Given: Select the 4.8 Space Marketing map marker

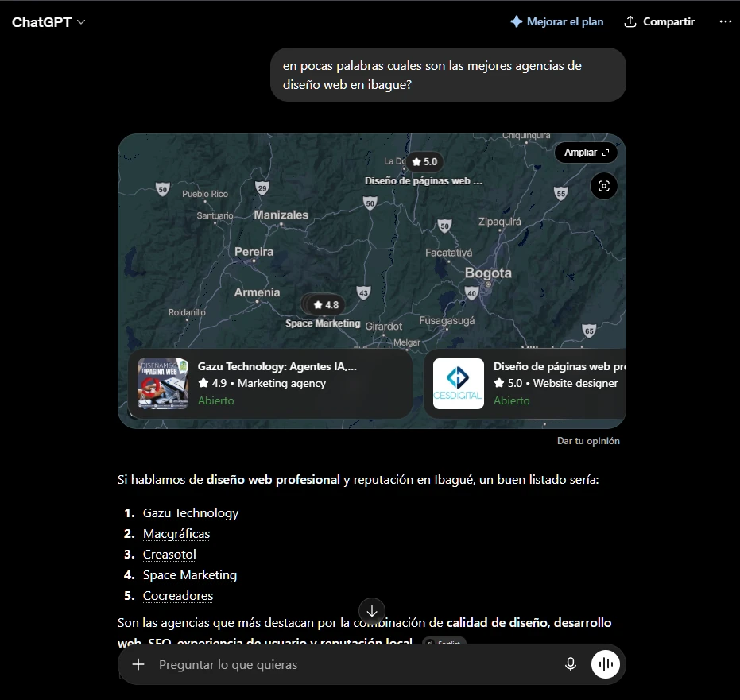Looking at the screenshot, I should (326, 305).
